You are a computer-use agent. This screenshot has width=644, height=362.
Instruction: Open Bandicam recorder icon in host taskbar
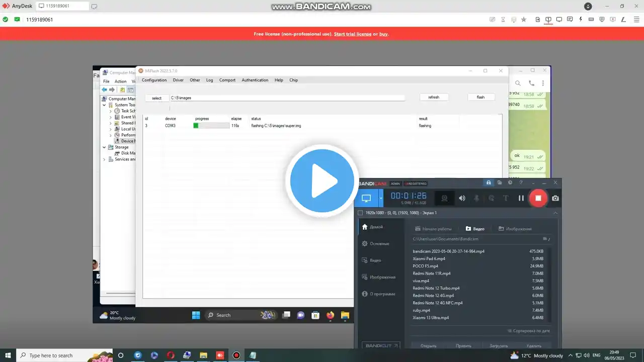236,355
